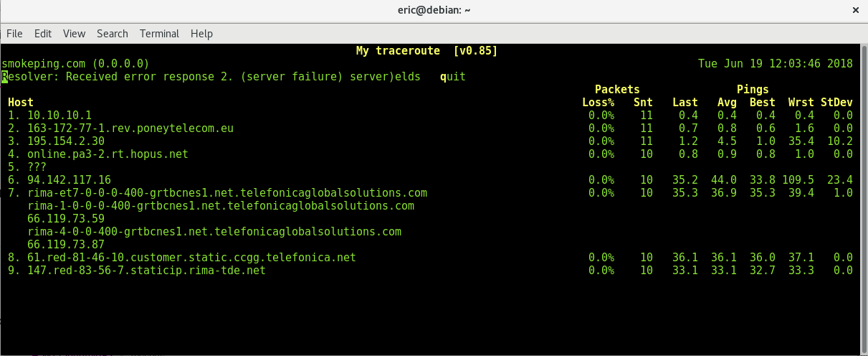Close the terminal window
Viewport: 868px width, 356px height.
click(855, 10)
